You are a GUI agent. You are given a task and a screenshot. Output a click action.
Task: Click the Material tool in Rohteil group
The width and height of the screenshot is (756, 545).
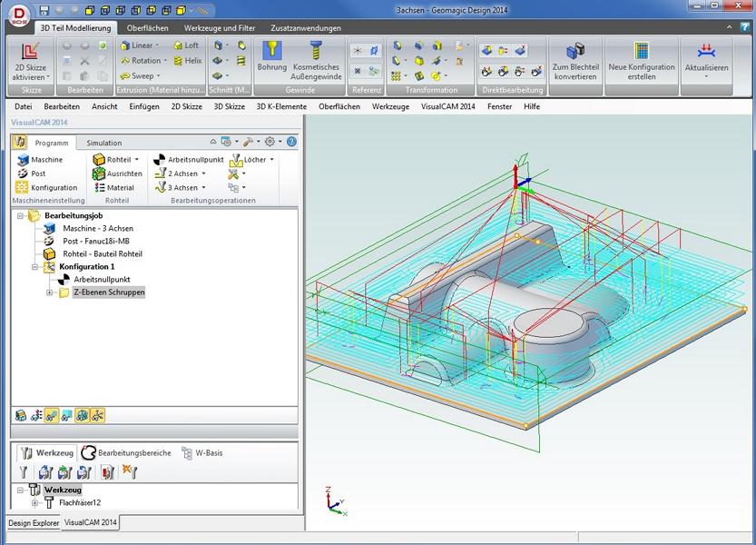(x=114, y=188)
